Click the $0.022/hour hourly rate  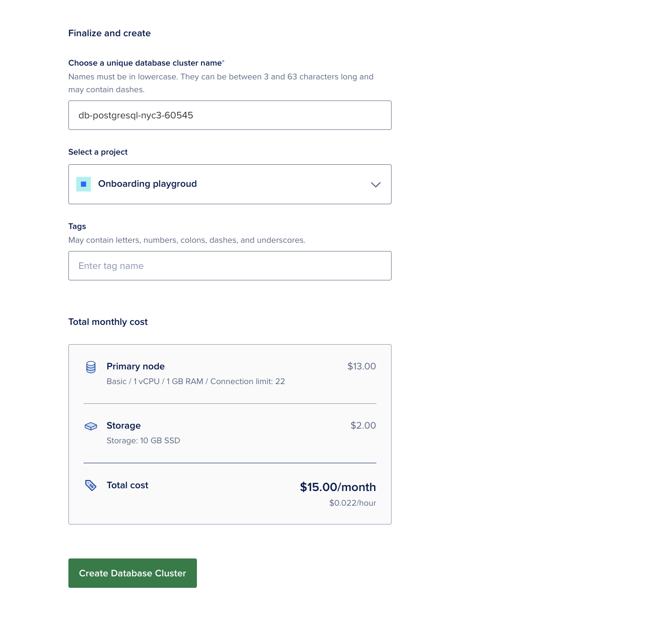(x=353, y=503)
